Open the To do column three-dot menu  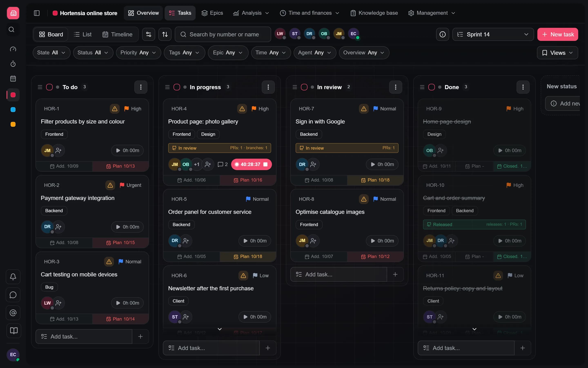pos(141,87)
